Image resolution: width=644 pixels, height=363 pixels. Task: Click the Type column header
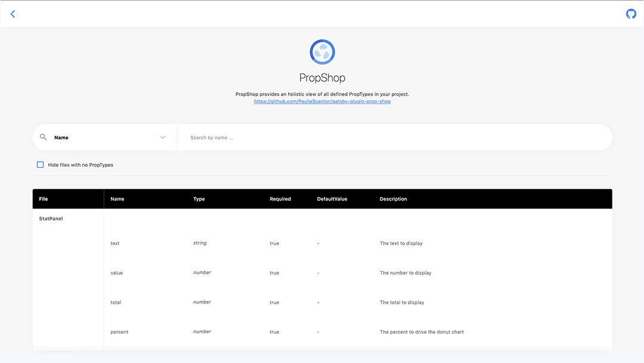pyautogui.click(x=199, y=199)
